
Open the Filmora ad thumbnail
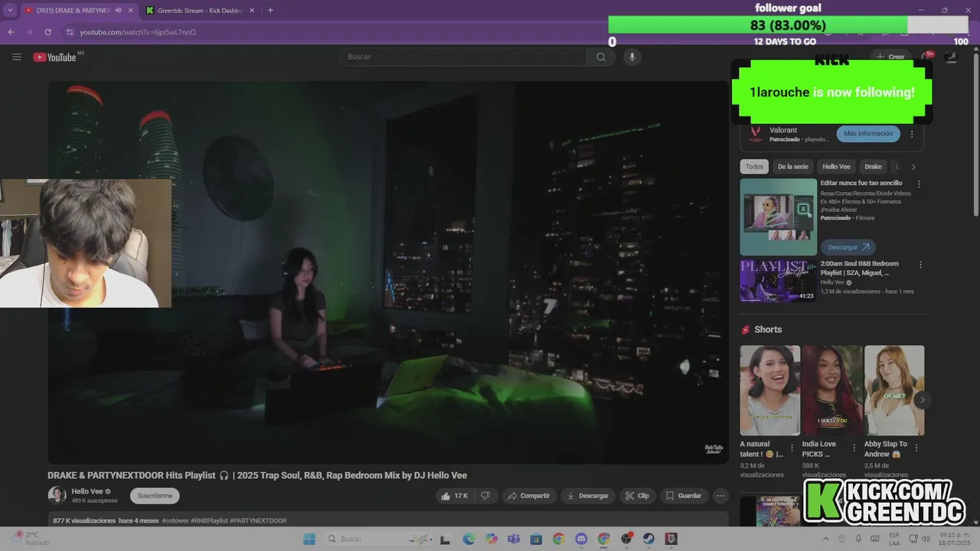click(x=778, y=217)
